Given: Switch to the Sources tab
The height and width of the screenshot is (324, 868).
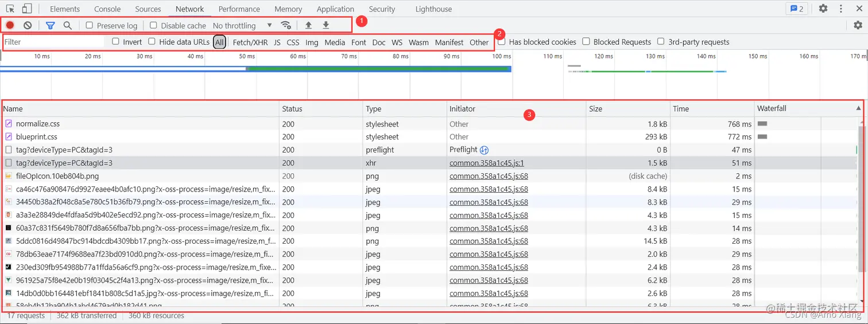Looking at the screenshot, I should tap(148, 9).
